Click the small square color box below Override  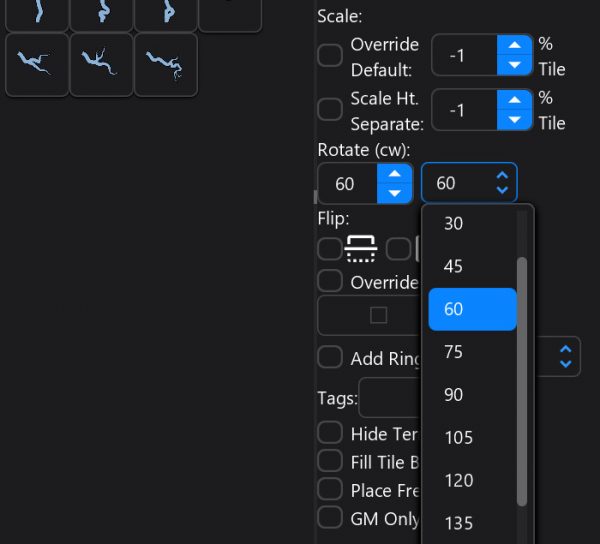coord(378,316)
